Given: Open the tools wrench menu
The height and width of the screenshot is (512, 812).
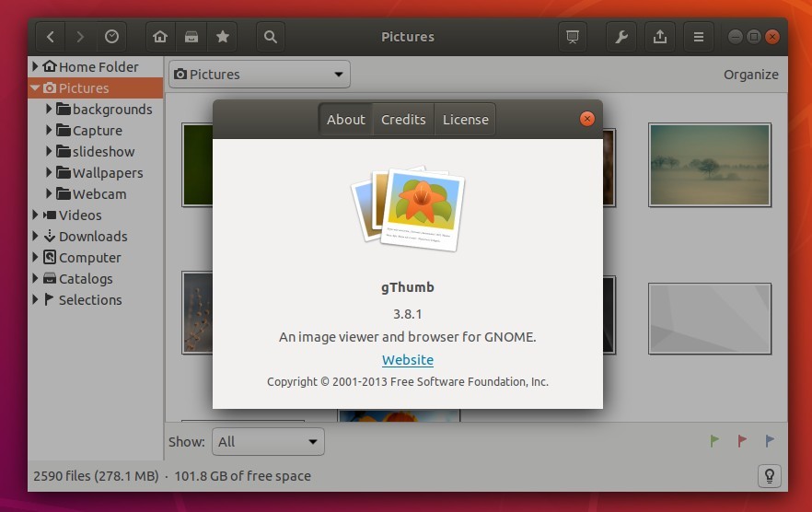Looking at the screenshot, I should pyautogui.click(x=621, y=37).
